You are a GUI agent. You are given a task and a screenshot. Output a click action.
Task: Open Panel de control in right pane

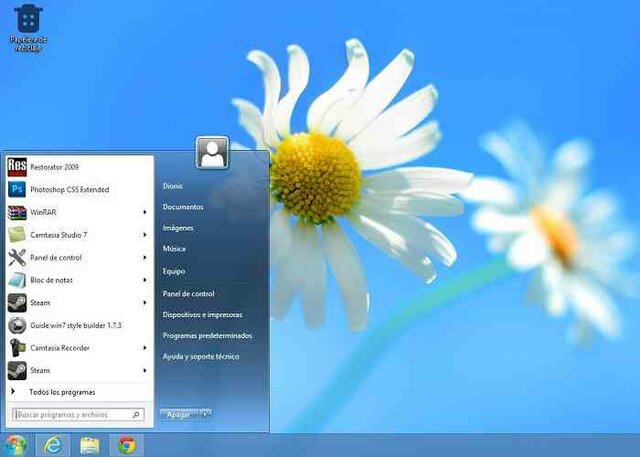(188, 294)
